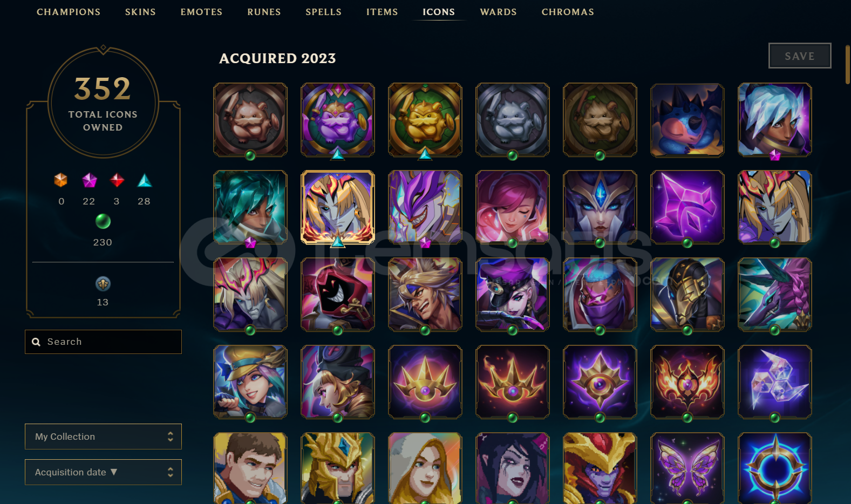Filter by the green orb rarity
The height and width of the screenshot is (504, 851).
(x=103, y=221)
